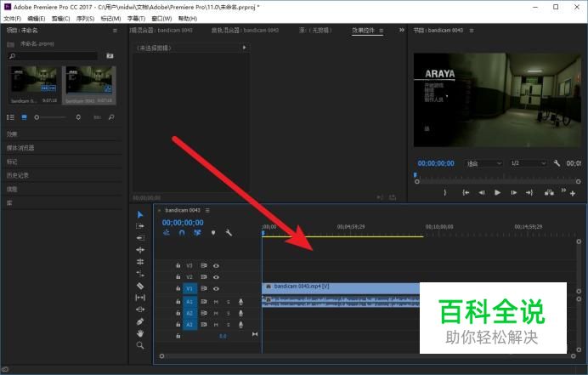Open the 文件(F) menu
This screenshot has height=375, width=588.
[x=12, y=19]
